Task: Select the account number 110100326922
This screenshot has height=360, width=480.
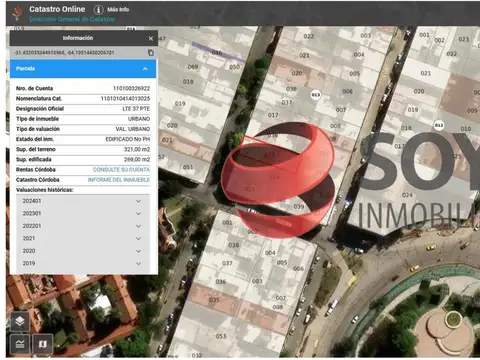Action: coord(131,88)
